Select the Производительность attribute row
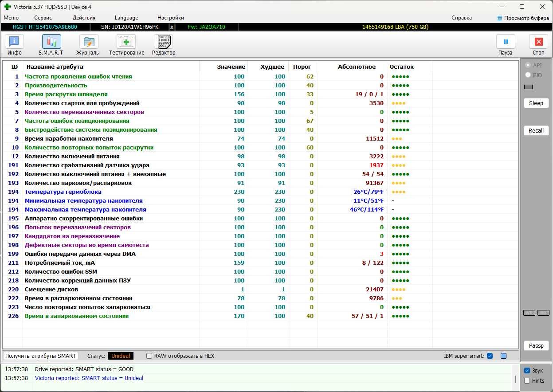The image size is (553, 392). click(x=260, y=85)
